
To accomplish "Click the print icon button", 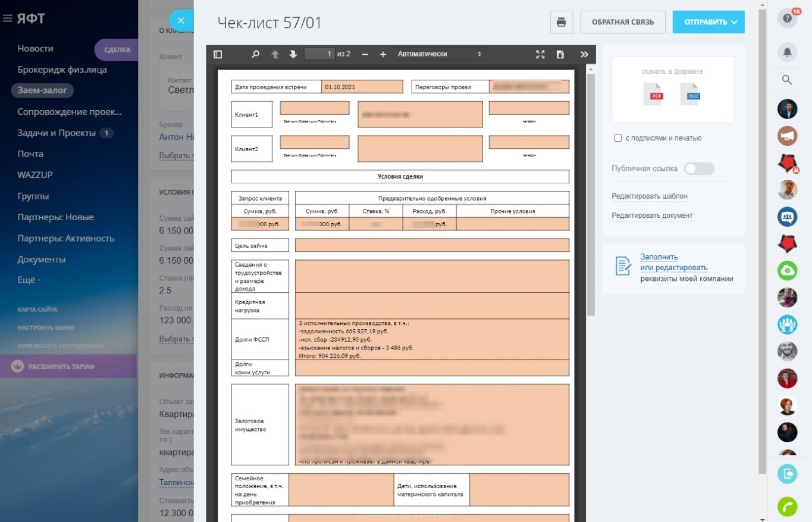I will [x=561, y=22].
